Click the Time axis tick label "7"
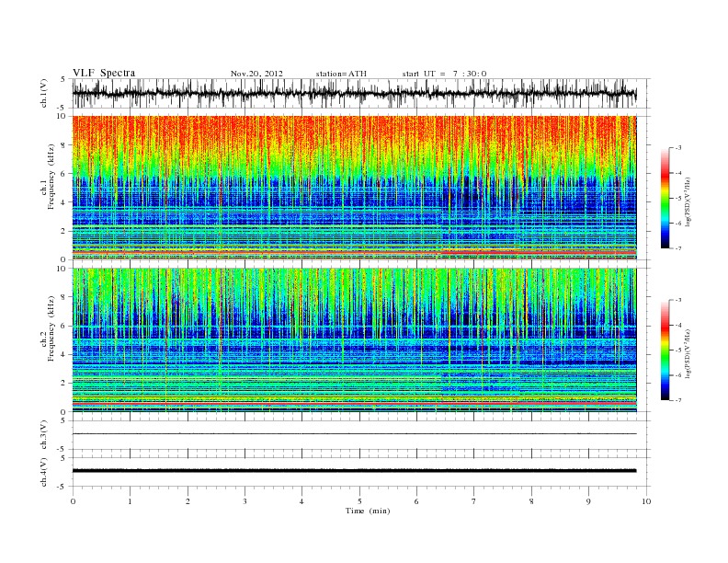Viewport: 728px width, 563px height. (x=474, y=501)
